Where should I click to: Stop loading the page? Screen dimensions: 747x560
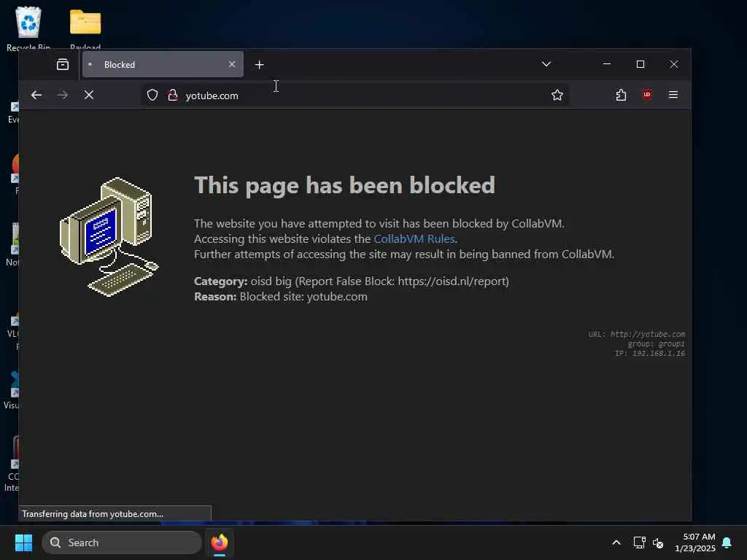[89, 96]
